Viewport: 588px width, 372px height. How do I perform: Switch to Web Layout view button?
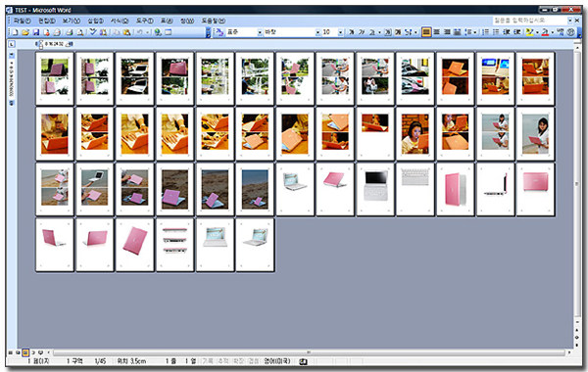[18, 352]
